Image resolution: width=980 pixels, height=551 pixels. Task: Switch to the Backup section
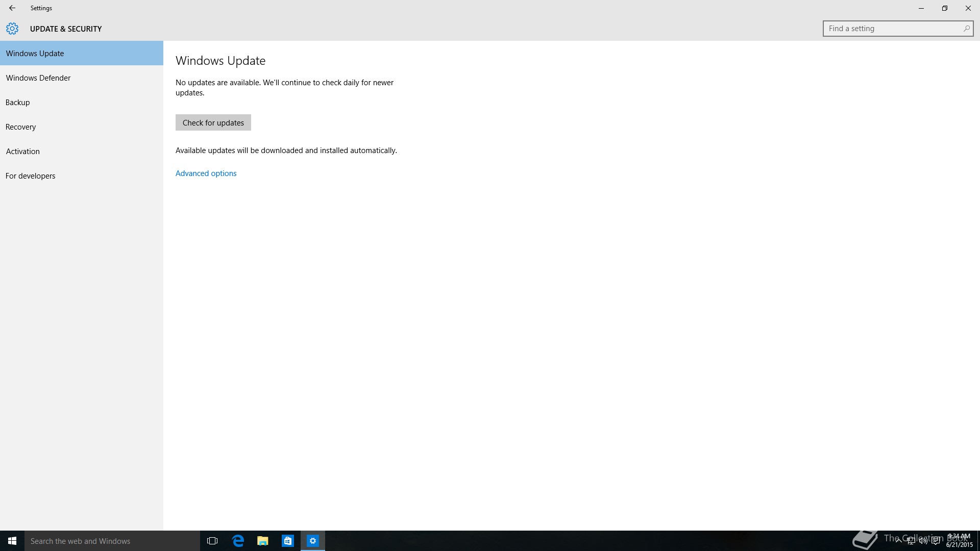82,102
